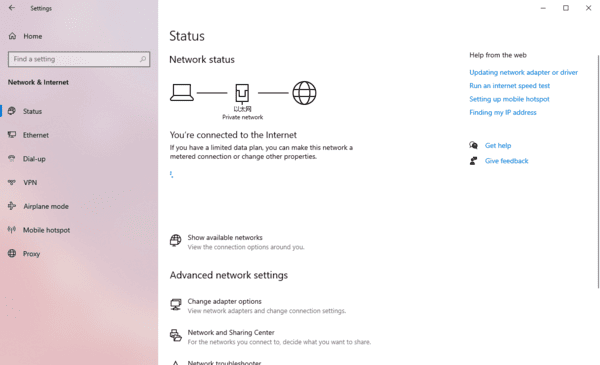
Task: Click the Ethernet adapter icon in diagram
Action: [x=242, y=93]
